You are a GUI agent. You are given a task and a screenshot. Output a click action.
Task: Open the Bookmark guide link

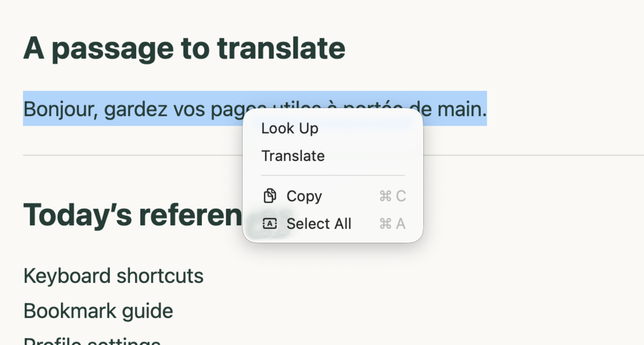(98, 311)
